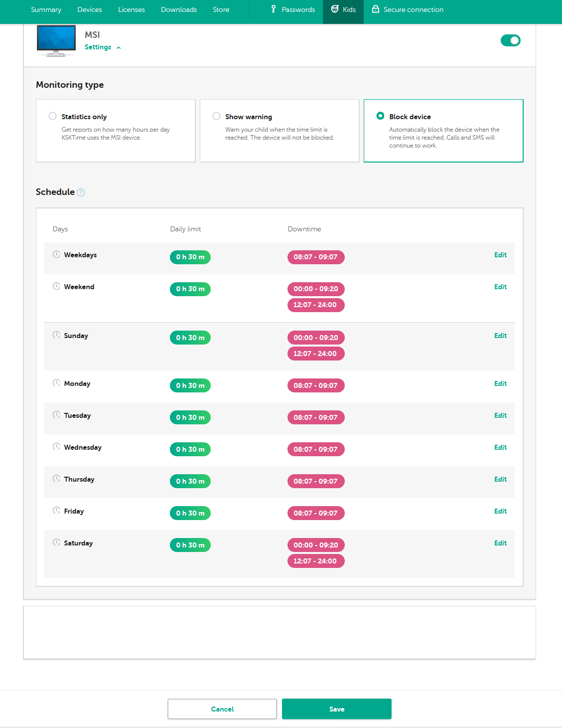Select the Block device option card
Viewport: 562px width, 728px height.
tap(443, 131)
